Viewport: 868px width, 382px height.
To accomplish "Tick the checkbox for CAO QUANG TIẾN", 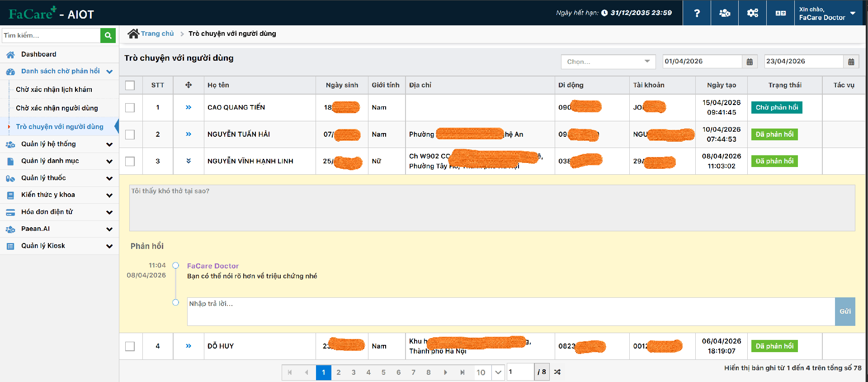I will (130, 108).
